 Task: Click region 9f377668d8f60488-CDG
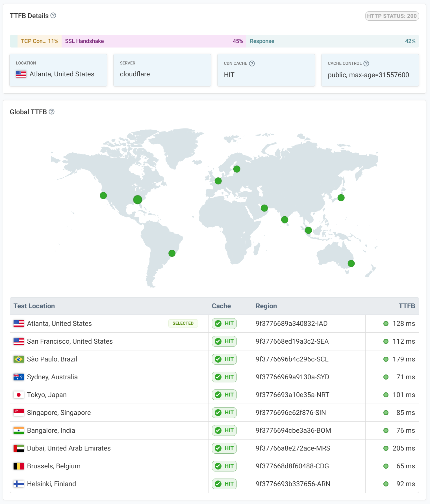[x=292, y=466]
